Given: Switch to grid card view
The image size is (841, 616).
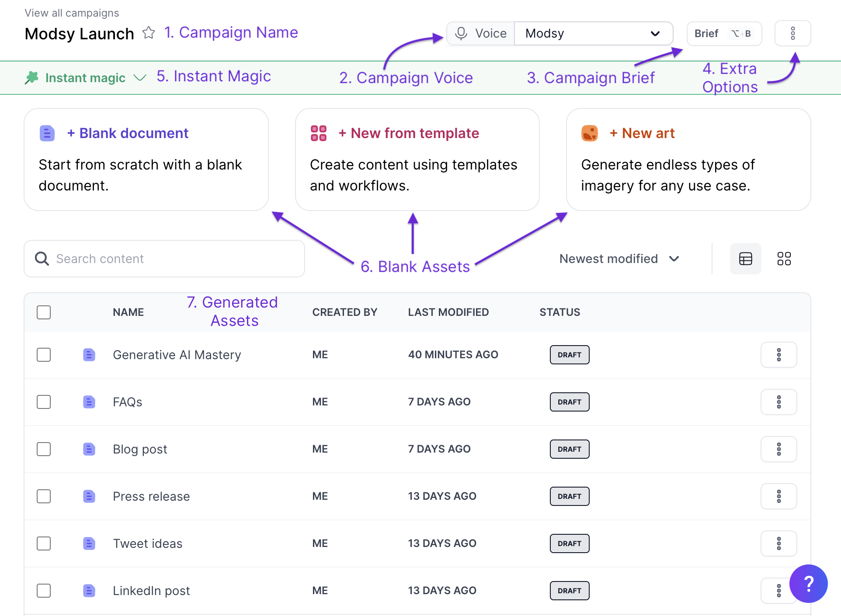Looking at the screenshot, I should click(x=784, y=259).
